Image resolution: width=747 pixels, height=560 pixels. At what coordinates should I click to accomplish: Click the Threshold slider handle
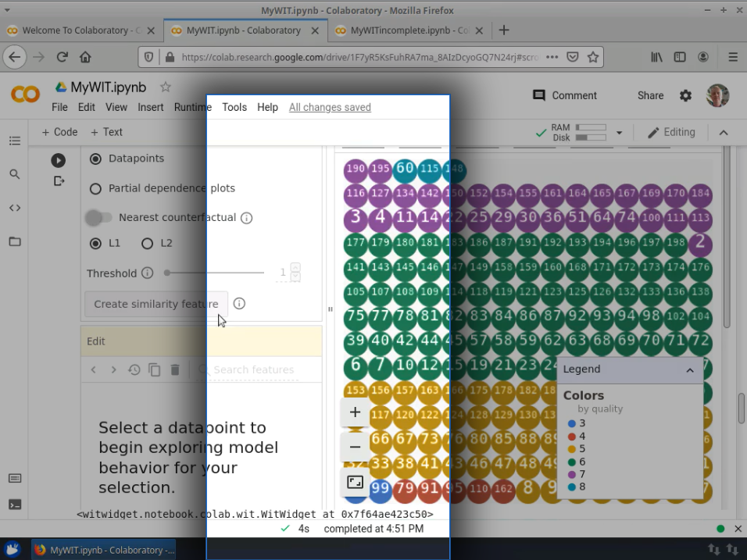(x=166, y=273)
